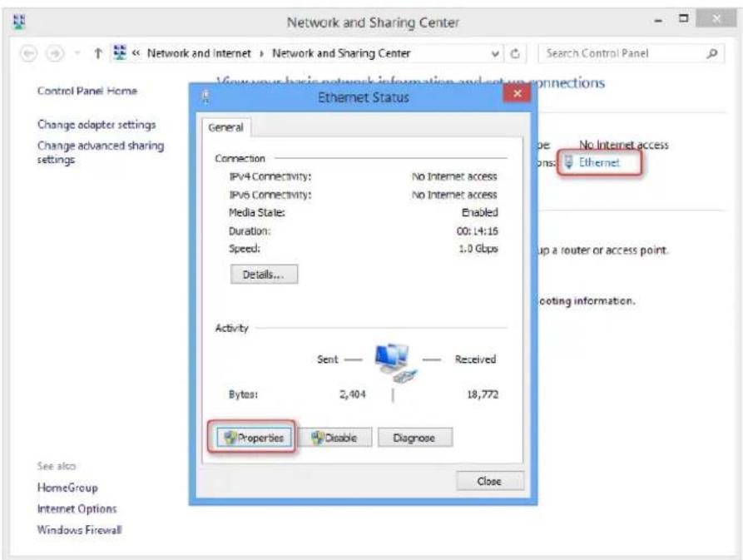Open Internet Options link

77,509
